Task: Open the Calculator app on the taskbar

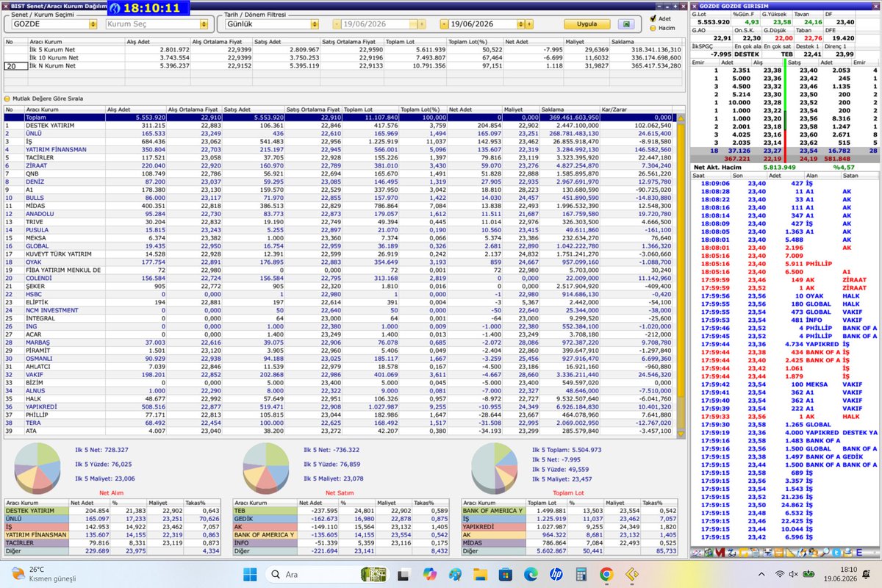Action: (x=581, y=574)
